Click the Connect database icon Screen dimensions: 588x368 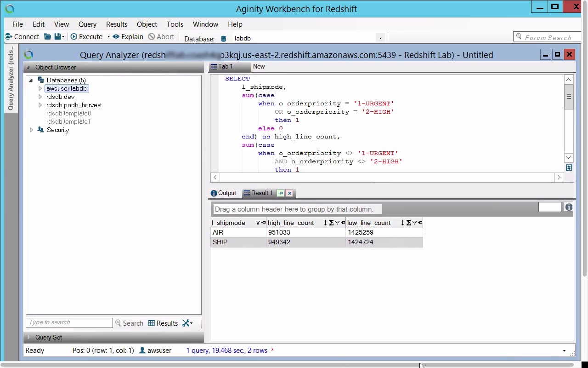tap(8, 37)
